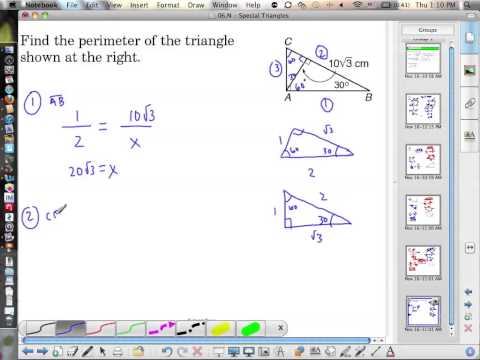Show the Screen Shade

218,351
